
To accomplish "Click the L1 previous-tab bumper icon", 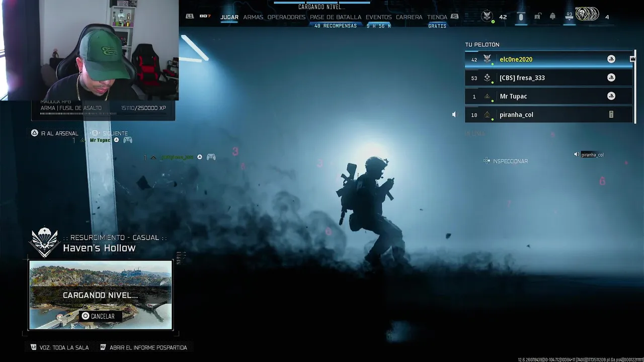I will (x=190, y=16).
